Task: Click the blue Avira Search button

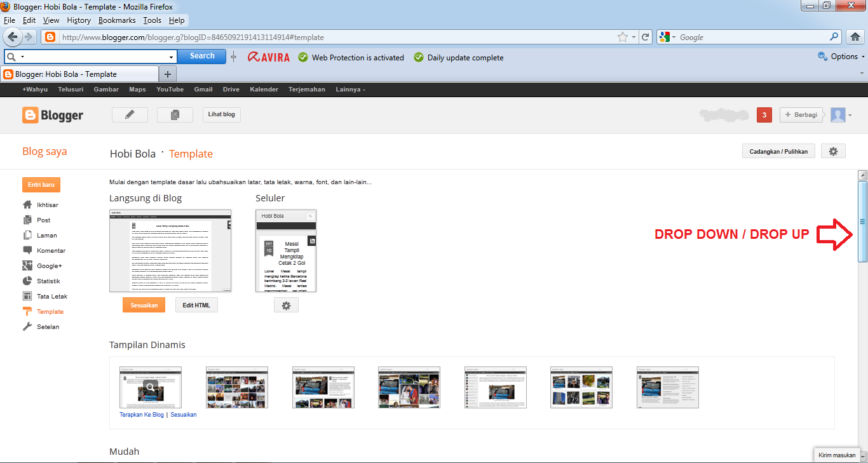Action: (202, 57)
